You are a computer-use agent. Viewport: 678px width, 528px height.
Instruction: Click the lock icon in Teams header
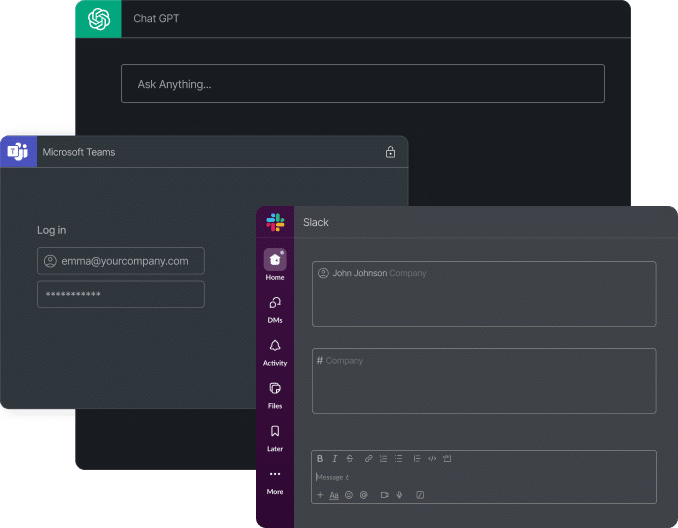[x=390, y=152]
